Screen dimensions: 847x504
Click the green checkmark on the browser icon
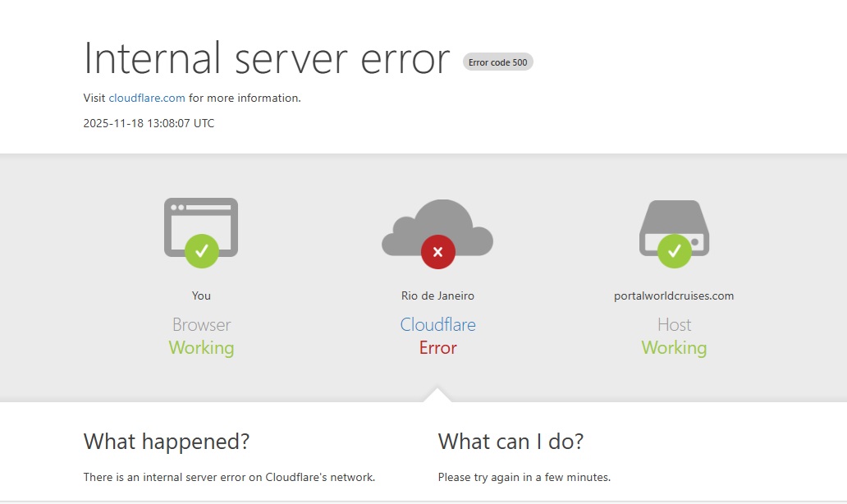(x=201, y=250)
